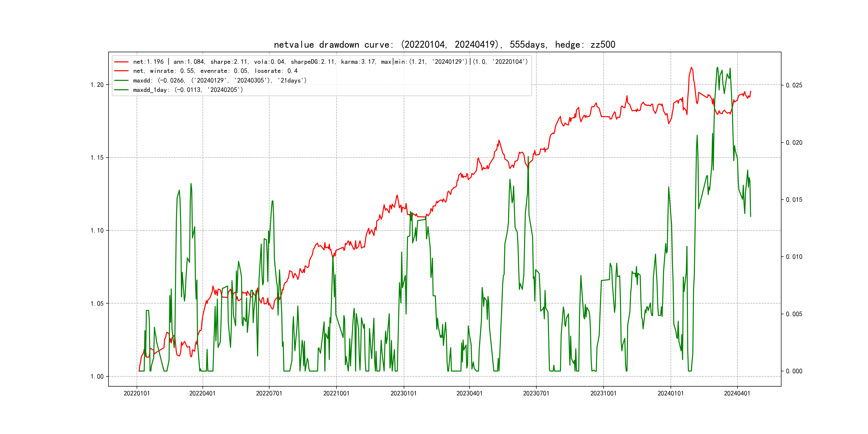Click the 1.20 left axis tick label
868x434 pixels.
97,85
